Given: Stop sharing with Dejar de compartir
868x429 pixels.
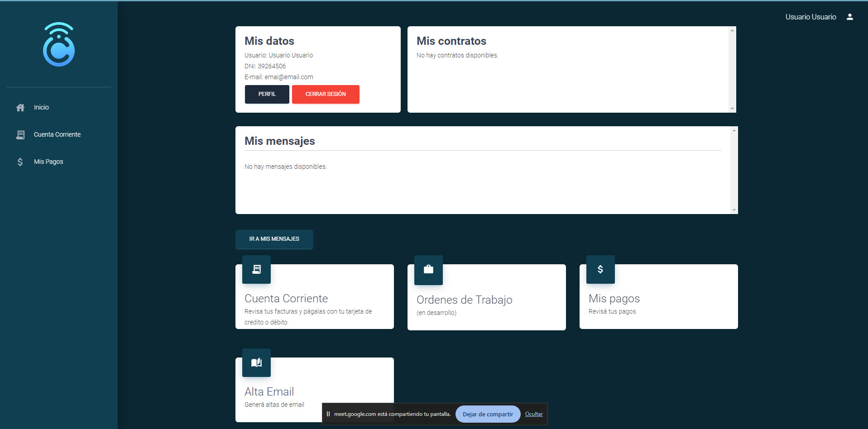Looking at the screenshot, I should pos(488,414).
